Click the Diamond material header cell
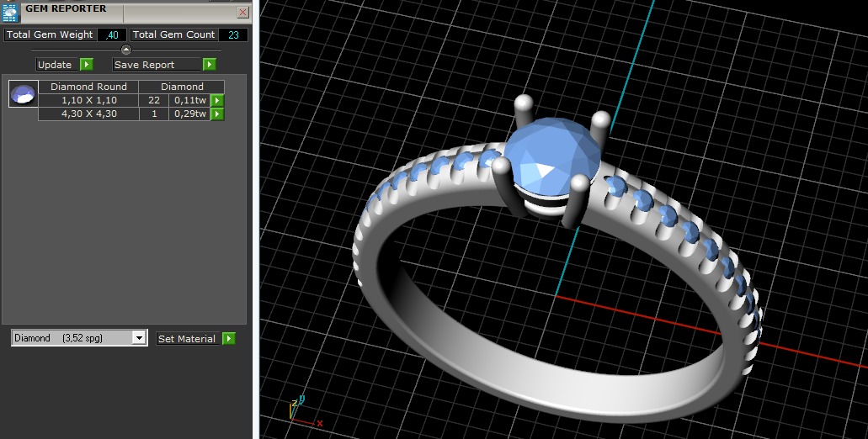The width and height of the screenshot is (868, 439). point(182,87)
